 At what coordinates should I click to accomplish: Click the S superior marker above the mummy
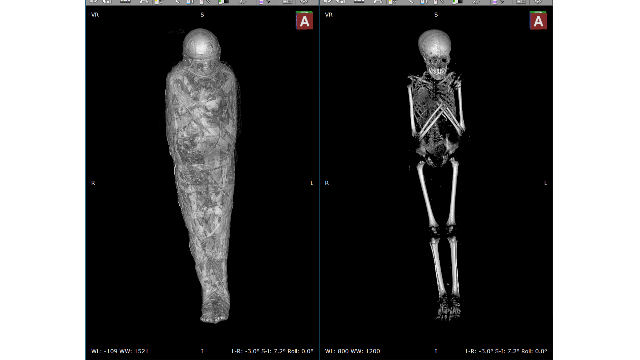[x=202, y=15]
